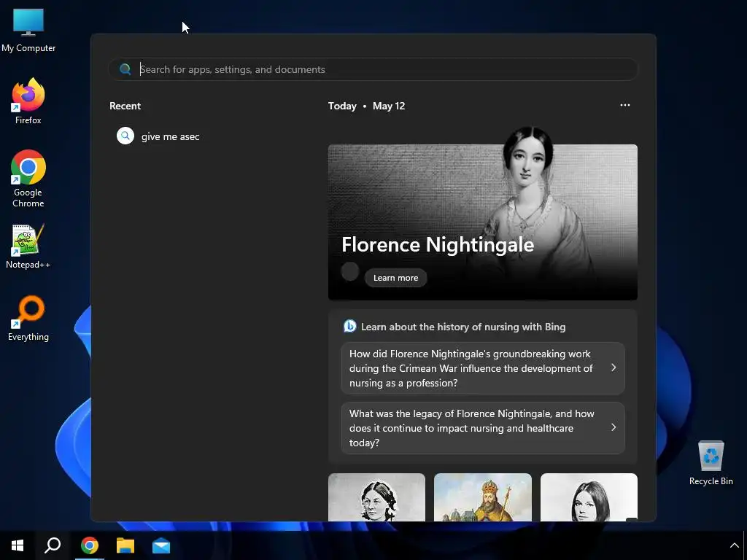Open the Crimean War nursing question suggestion
Image resolution: width=747 pixels, height=560 pixels.
[483, 368]
